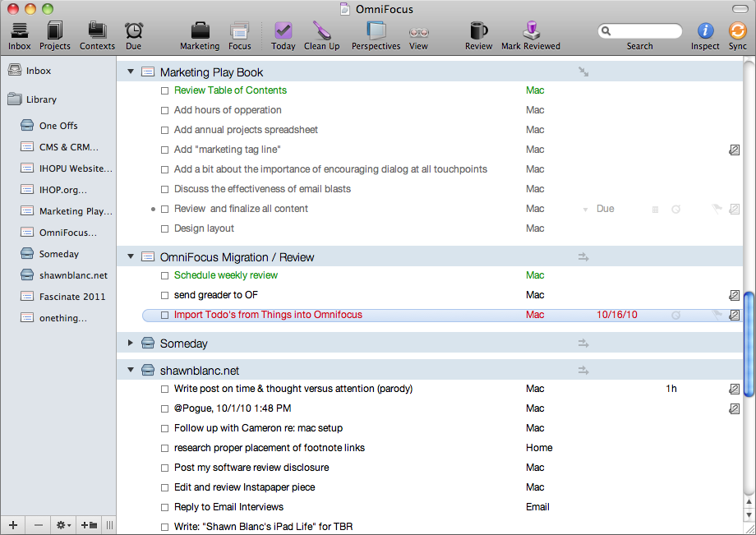This screenshot has height=535, width=756.
Task: Open the Inbox toolbar icon
Action: 19,31
